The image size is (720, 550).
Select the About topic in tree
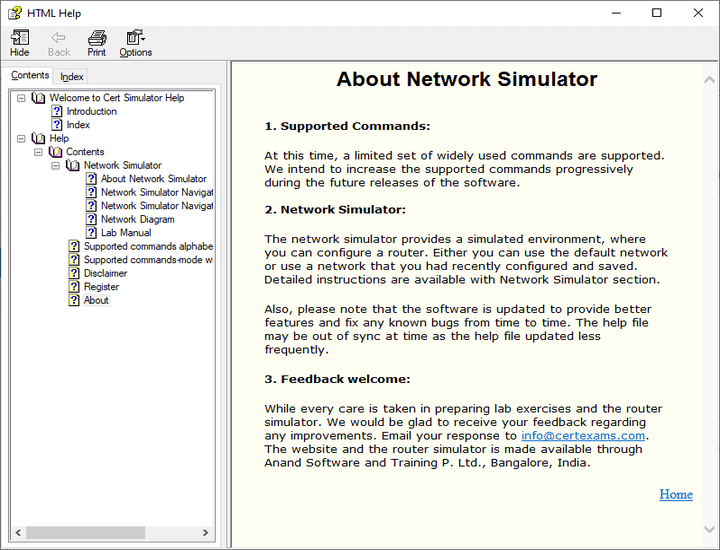[96, 300]
